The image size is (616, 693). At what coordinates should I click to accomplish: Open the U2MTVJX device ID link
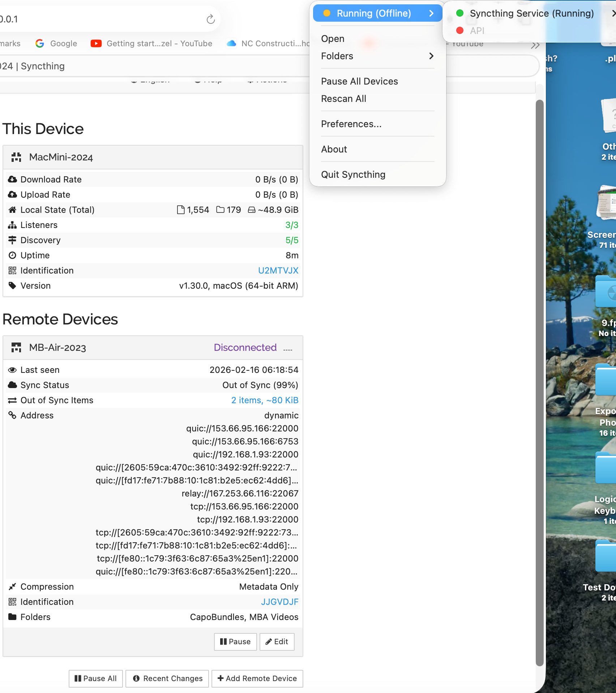(x=278, y=271)
